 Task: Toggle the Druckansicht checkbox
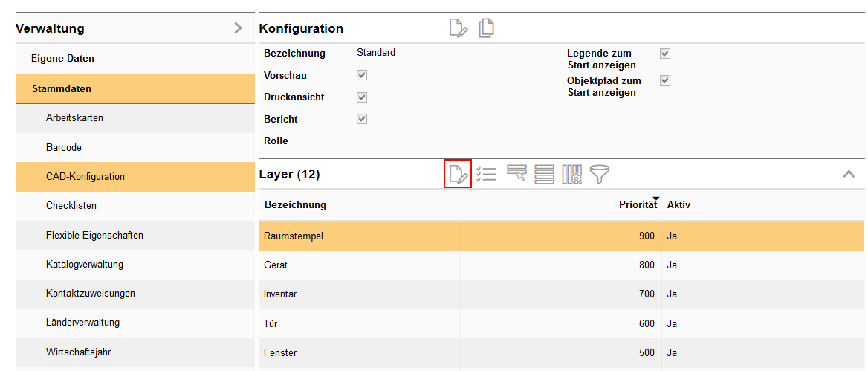tap(362, 97)
